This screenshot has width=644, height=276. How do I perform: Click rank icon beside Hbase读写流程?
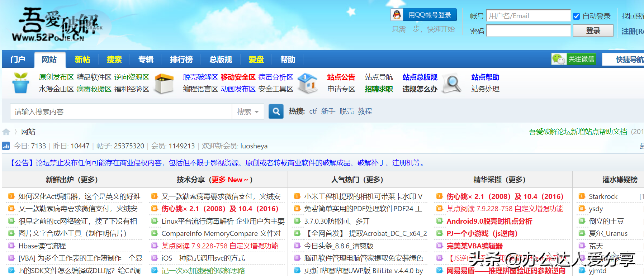[11, 246]
